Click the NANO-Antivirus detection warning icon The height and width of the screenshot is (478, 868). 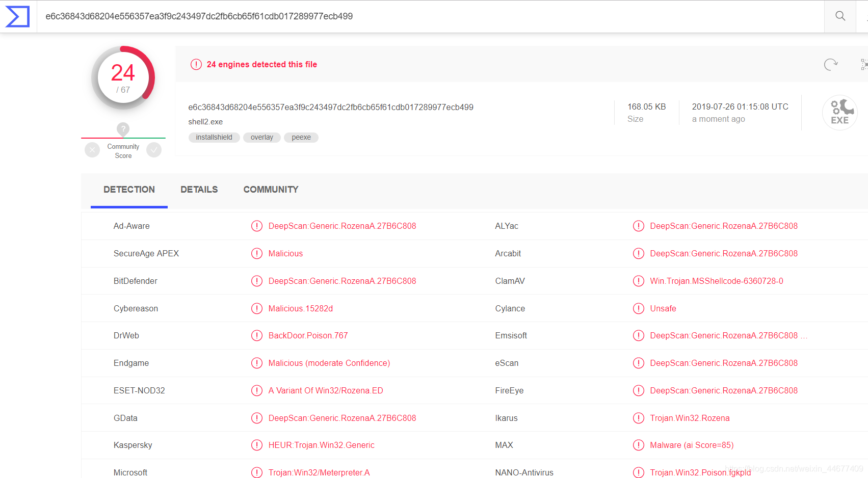click(x=639, y=472)
